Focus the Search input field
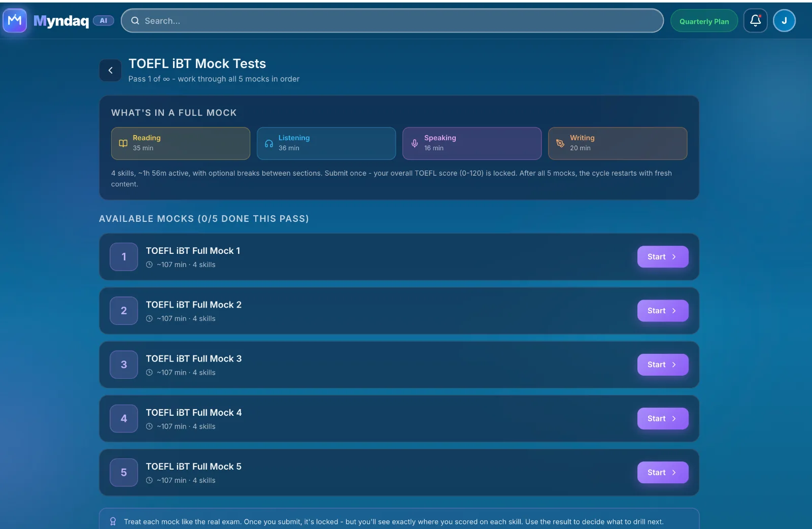The width and height of the screenshot is (812, 529). pyautogui.click(x=392, y=21)
